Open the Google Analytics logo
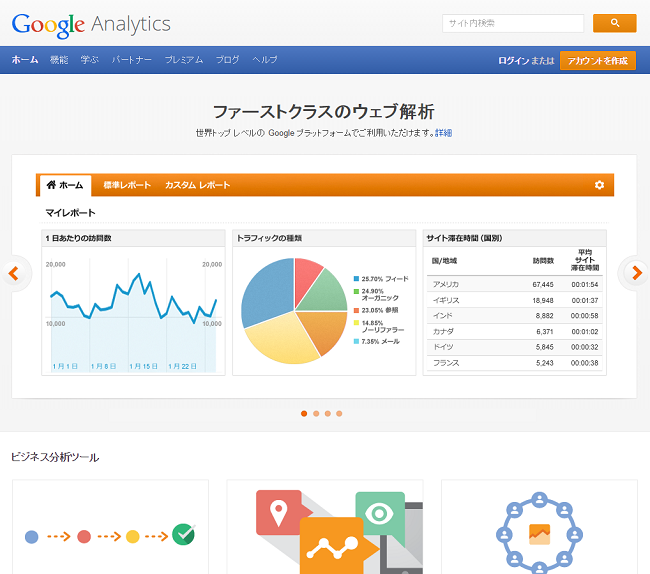The width and height of the screenshot is (650, 574). 91,25
